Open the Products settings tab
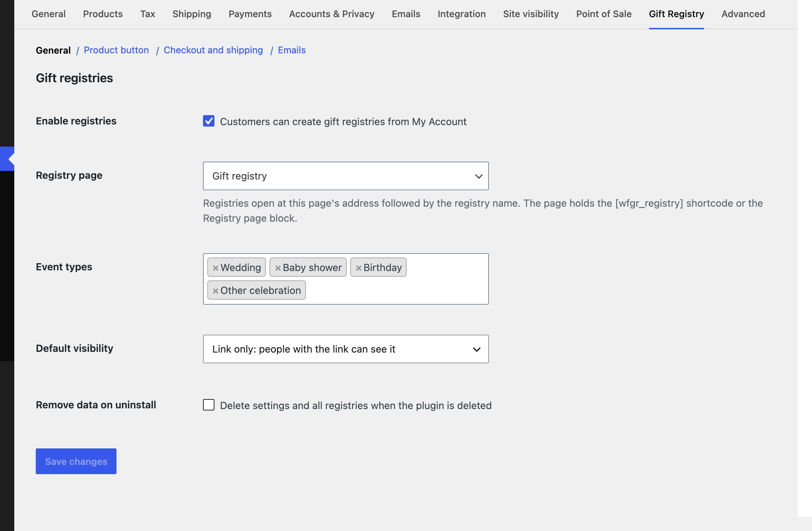 103,14
